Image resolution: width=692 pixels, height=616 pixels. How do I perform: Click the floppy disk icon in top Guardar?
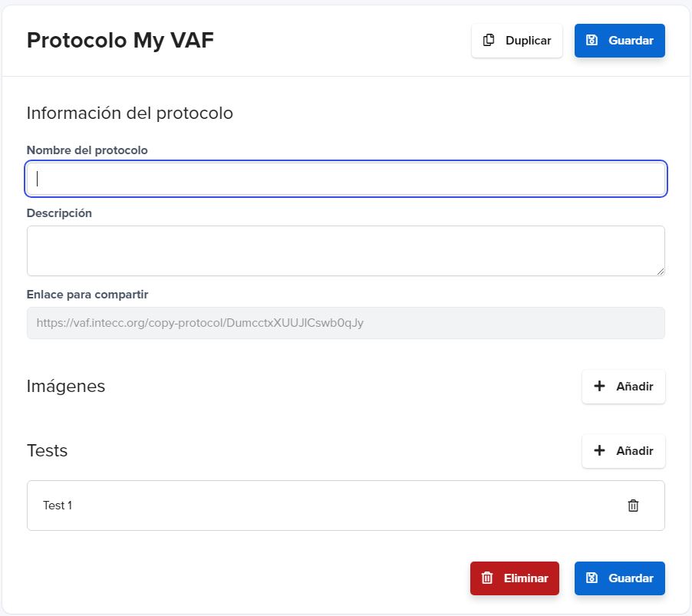click(x=591, y=40)
